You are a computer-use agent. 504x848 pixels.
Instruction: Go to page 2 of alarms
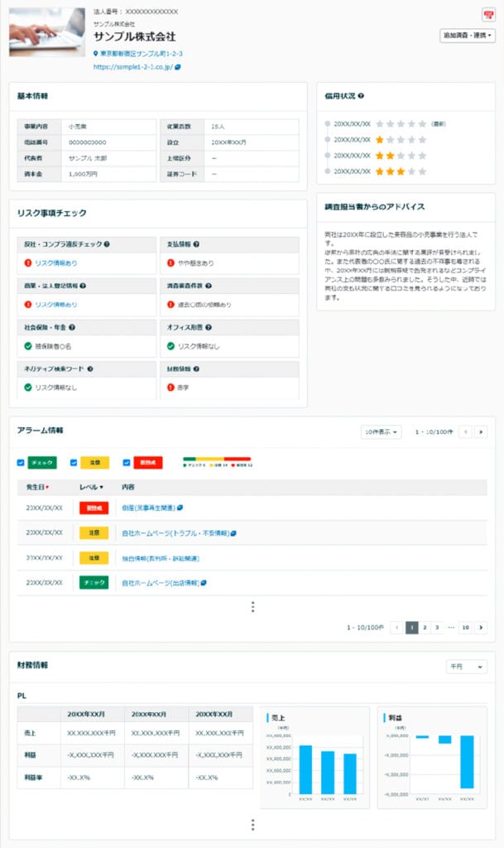425,628
